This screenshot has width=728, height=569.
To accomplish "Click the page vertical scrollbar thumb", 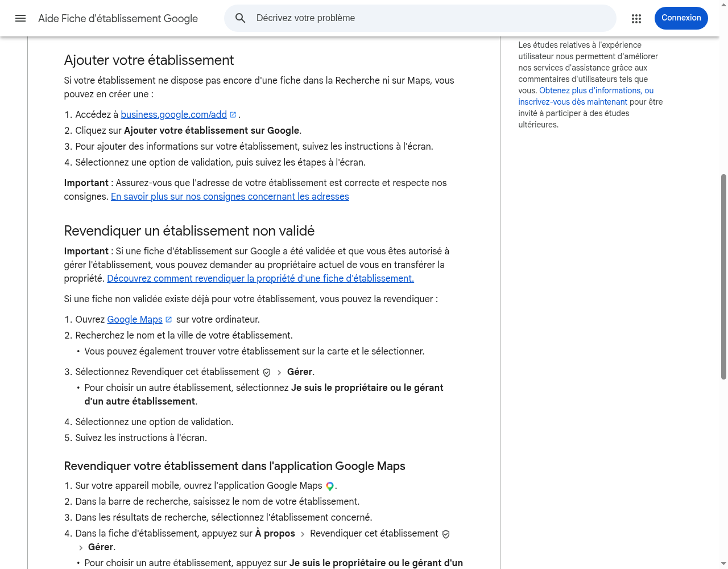I will coord(723,277).
